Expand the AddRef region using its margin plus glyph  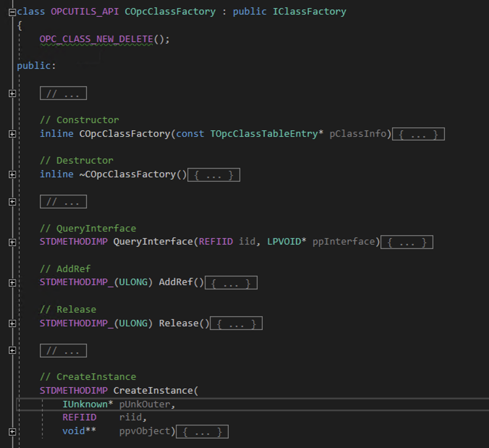(x=12, y=282)
